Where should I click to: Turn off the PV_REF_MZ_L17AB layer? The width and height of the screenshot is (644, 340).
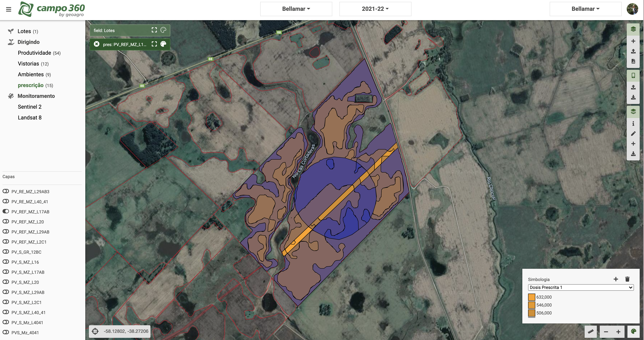pos(6,211)
